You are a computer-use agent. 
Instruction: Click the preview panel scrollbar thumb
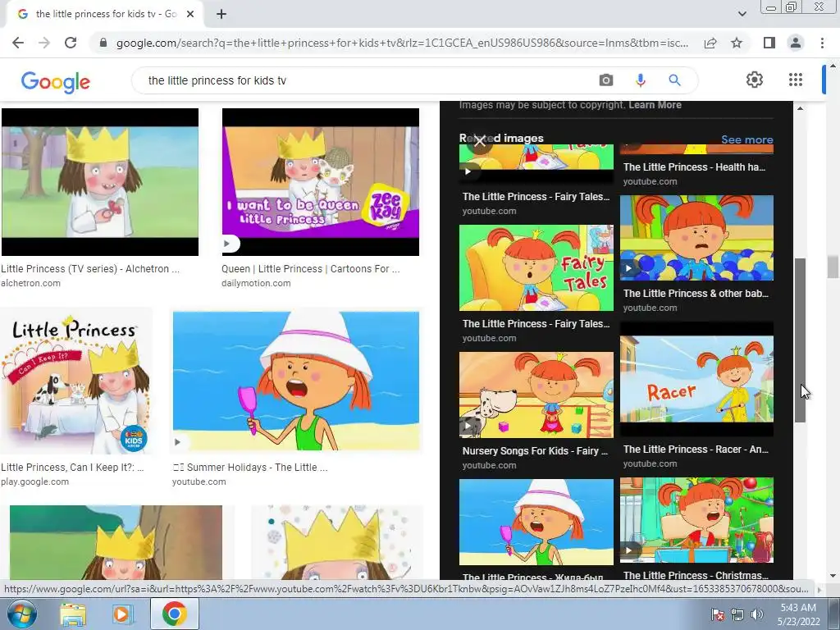(800, 340)
